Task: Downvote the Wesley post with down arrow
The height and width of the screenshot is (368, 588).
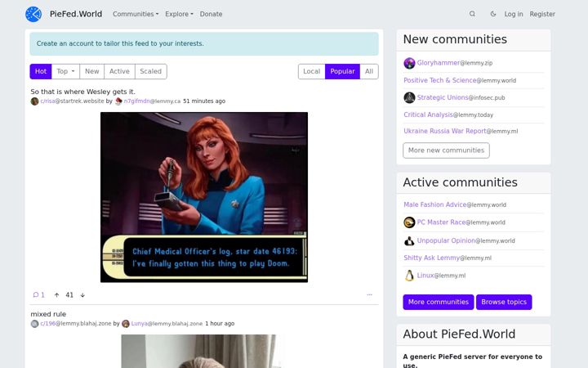Action: pyautogui.click(x=82, y=295)
